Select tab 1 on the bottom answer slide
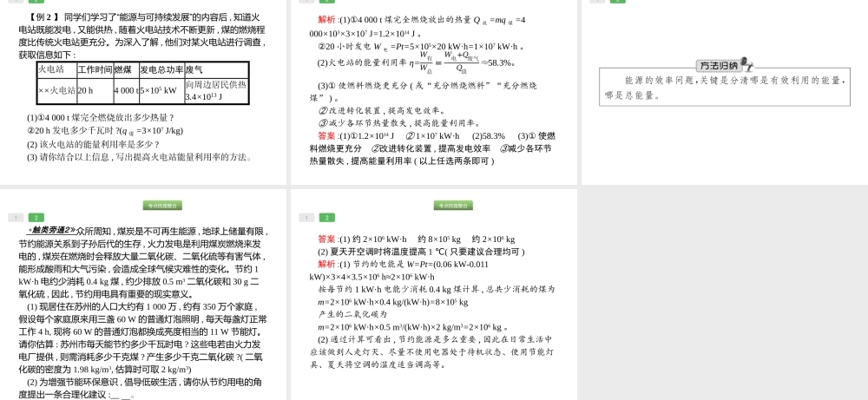This screenshot has width=868, height=400. (306, 218)
